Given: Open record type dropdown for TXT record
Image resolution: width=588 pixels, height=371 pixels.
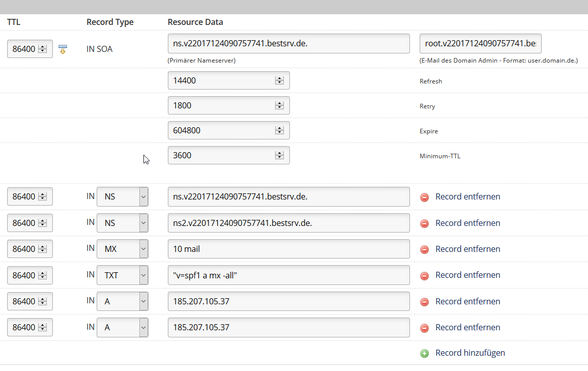Looking at the screenshot, I should 143,275.
